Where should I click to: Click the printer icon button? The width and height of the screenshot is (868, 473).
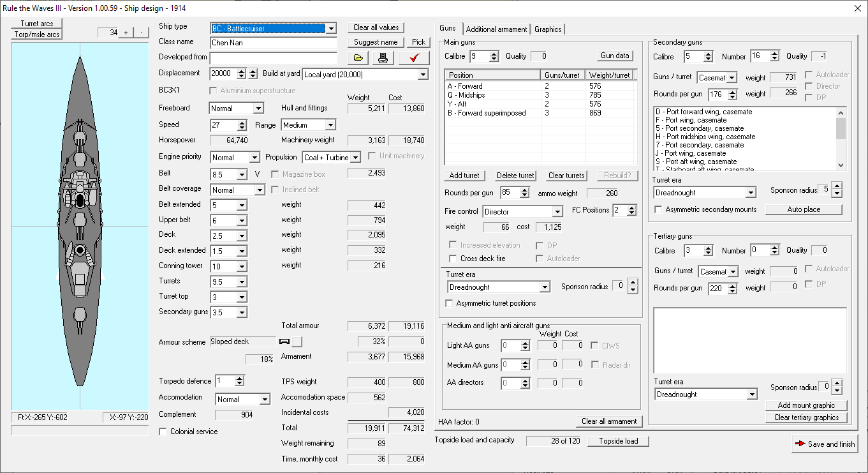click(x=383, y=58)
